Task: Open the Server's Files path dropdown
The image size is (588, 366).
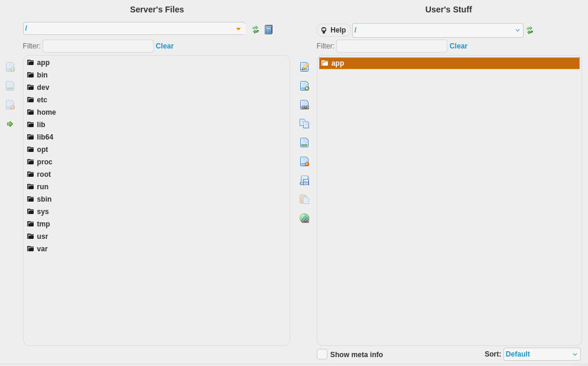Action: pos(238,29)
